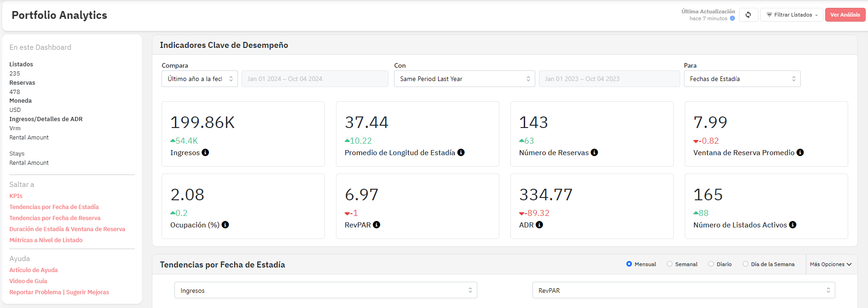Select the Semanal radio option
868x308 pixels.
pyautogui.click(x=670, y=264)
